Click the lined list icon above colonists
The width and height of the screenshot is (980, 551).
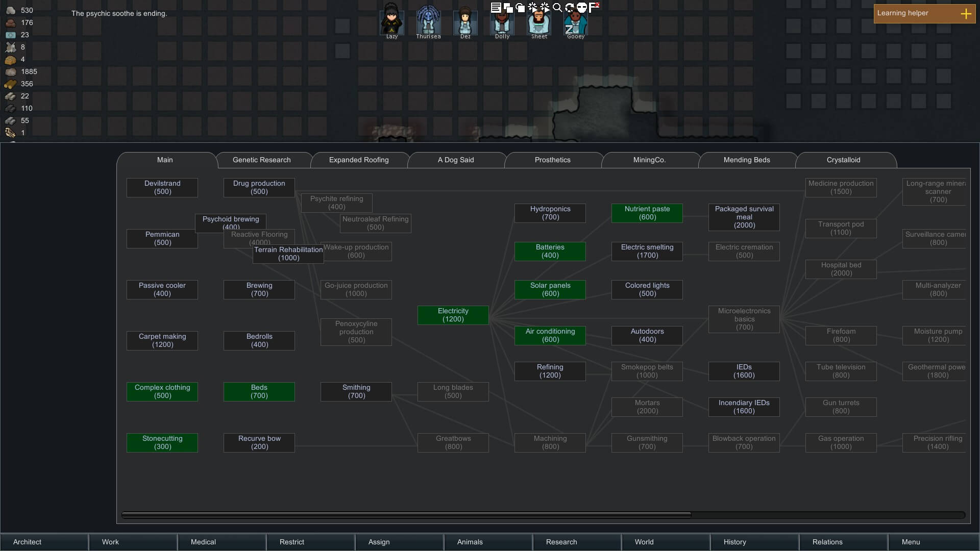[496, 8]
